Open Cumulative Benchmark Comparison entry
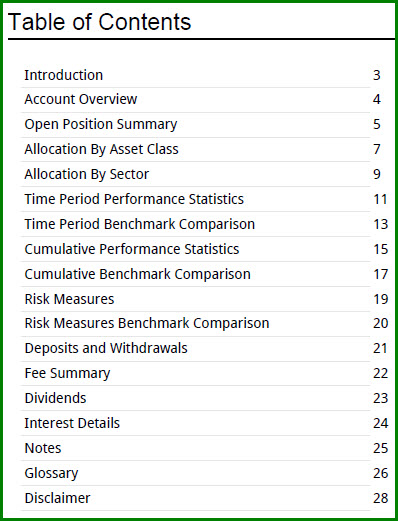 [137, 274]
